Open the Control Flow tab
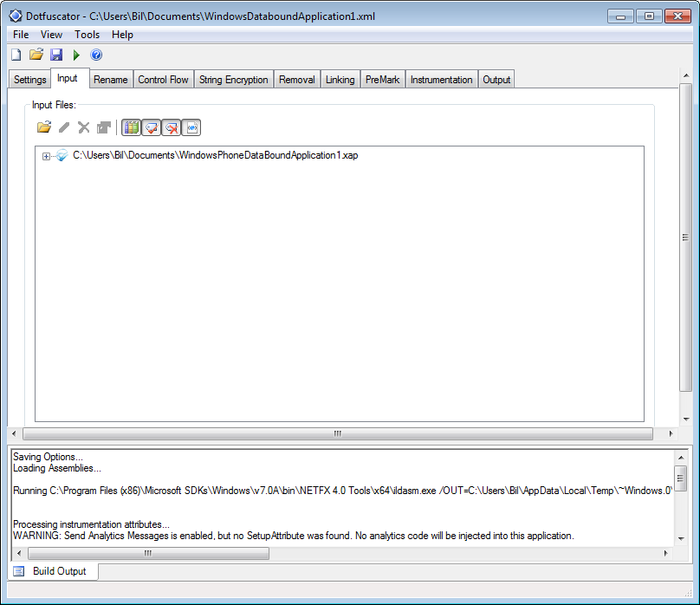Image resolution: width=700 pixels, height=605 pixels. (x=164, y=80)
